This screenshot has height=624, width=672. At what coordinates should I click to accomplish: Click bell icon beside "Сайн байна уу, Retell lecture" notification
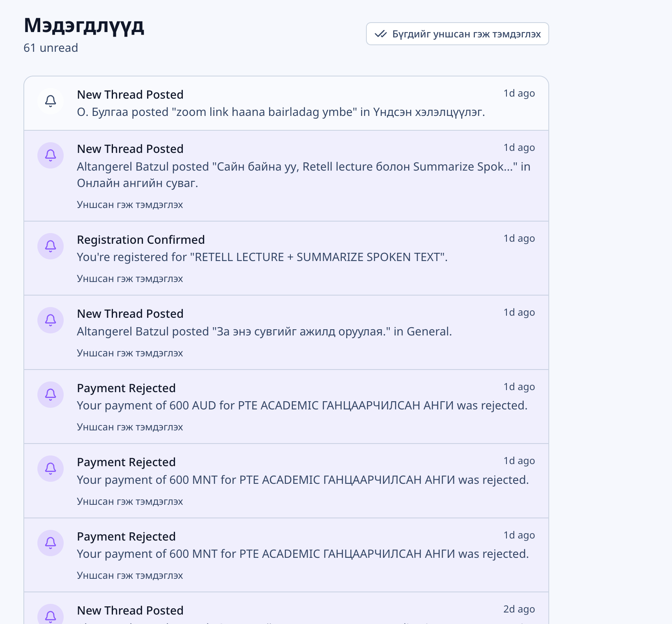(51, 155)
